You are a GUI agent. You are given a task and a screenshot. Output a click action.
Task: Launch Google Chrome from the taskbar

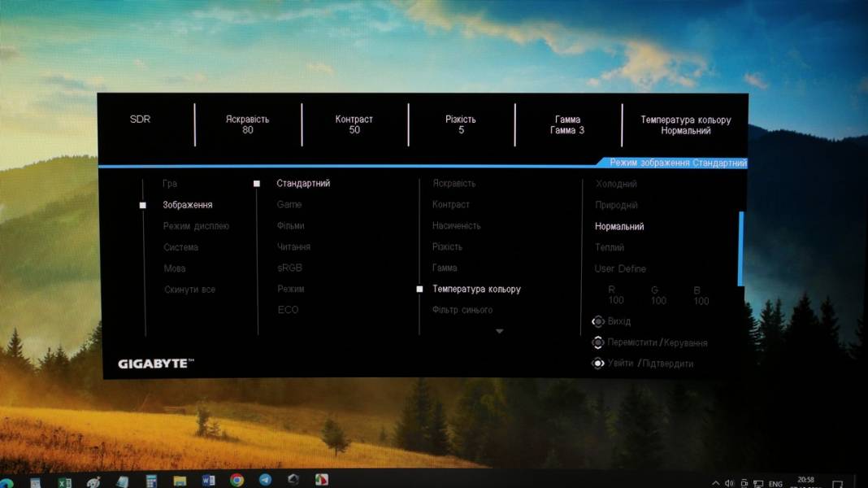[237, 481]
